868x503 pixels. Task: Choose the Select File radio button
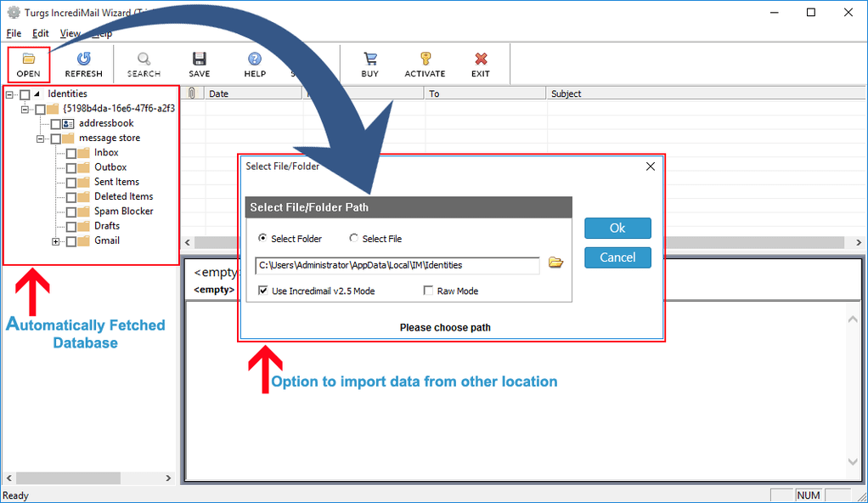(x=354, y=239)
